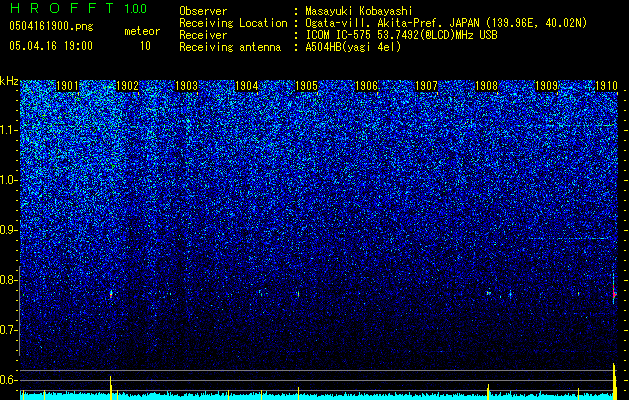Click the HROFFT program title
Viewport: 629px width, 400px height.
(61, 8)
